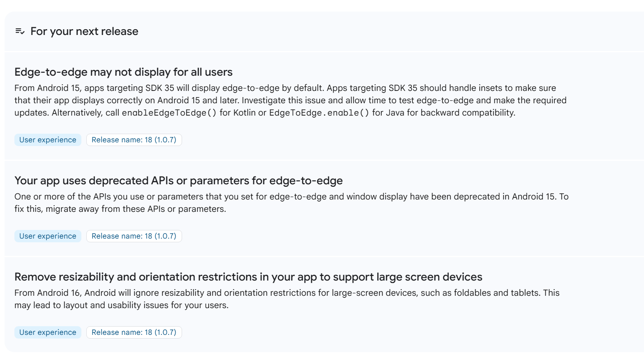Click User experience tag under Remove resizability issue
Viewport: 644px width, 362px height.
(48, 332)
